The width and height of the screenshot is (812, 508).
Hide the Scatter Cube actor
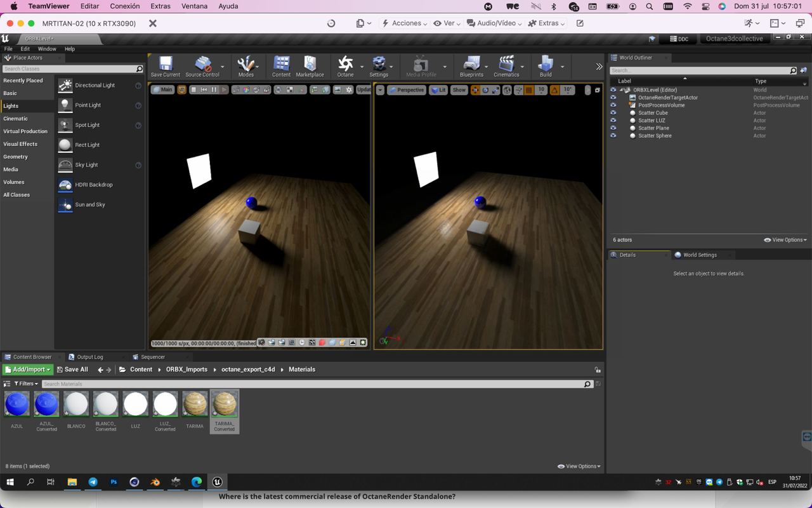pyautogui.click(x=613, y=113)
